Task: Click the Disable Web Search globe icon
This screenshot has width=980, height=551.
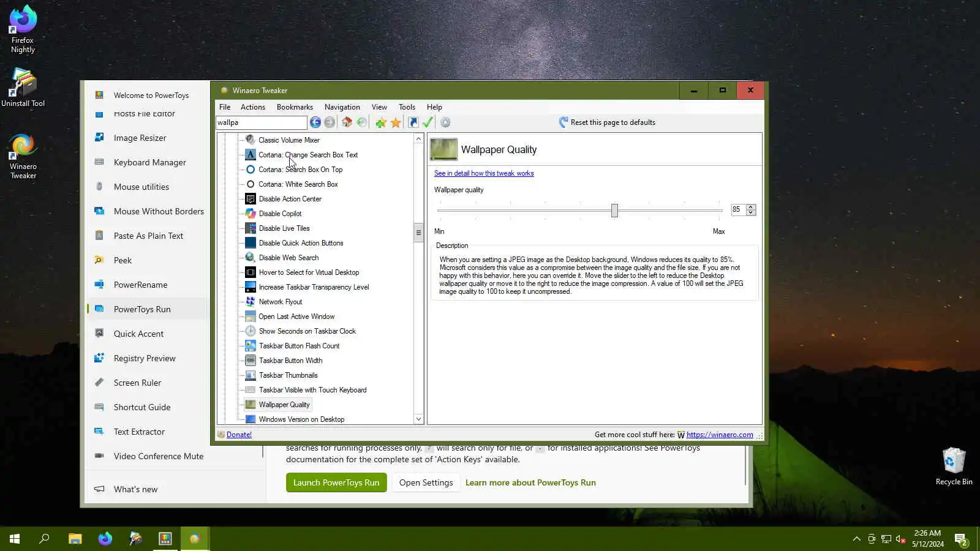Action: 251,258
